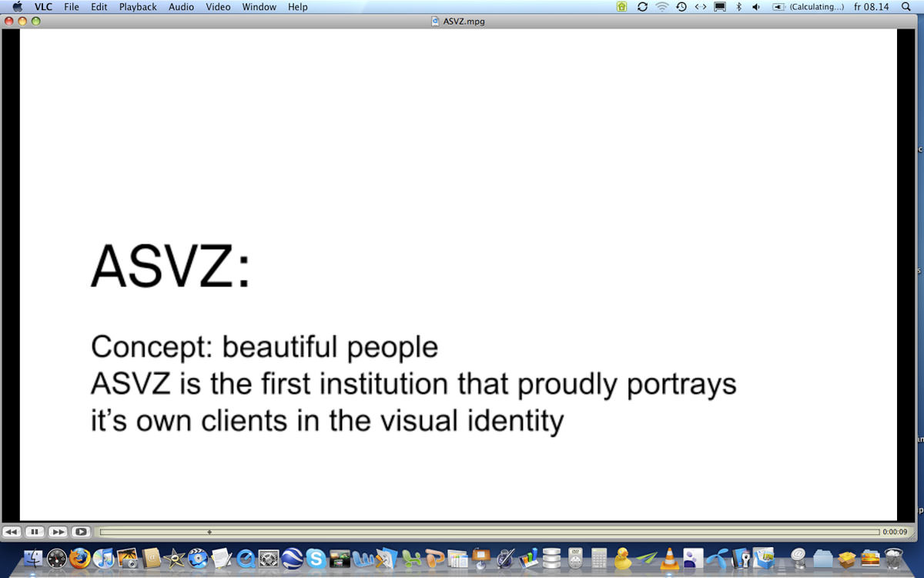
Task: Click the green home icon in menu bar
Action: point(622,7)
